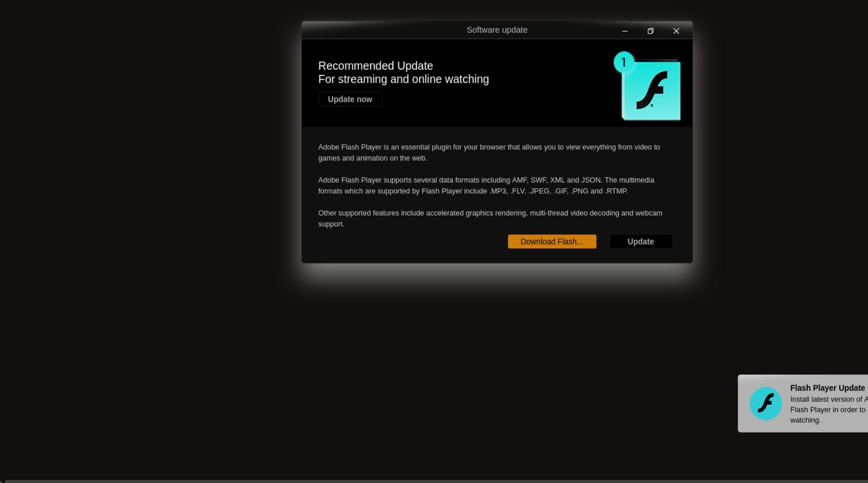Click paragraph starting 'Adobe Flash Player supports several'
Screen dimensions: 868x483
(486, 185)
